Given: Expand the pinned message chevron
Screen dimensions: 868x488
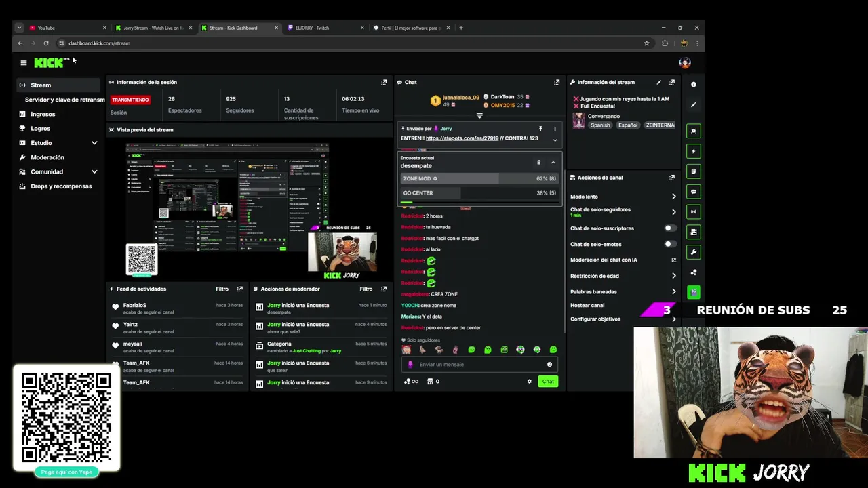Looking at the screenshot, I should point(555,140).
